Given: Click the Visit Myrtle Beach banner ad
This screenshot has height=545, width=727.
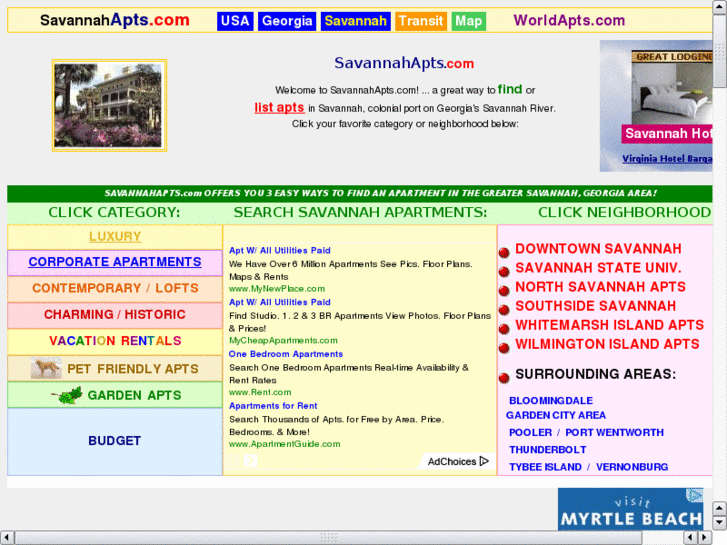Looking at the screenshot, I should pyautogui.click(x=631, y=509).
